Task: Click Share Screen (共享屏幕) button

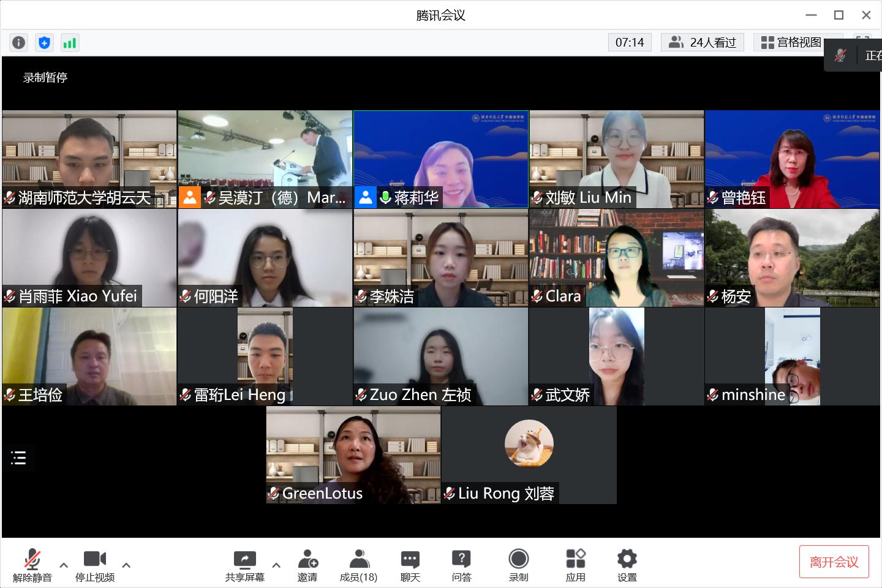Action: coord(244,565)
